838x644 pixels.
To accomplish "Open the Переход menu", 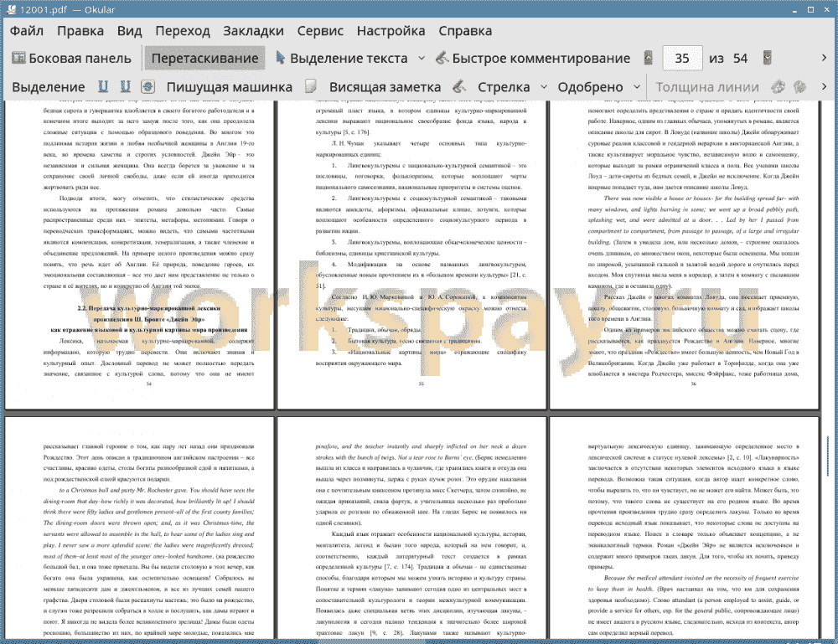I will [182, 31].
